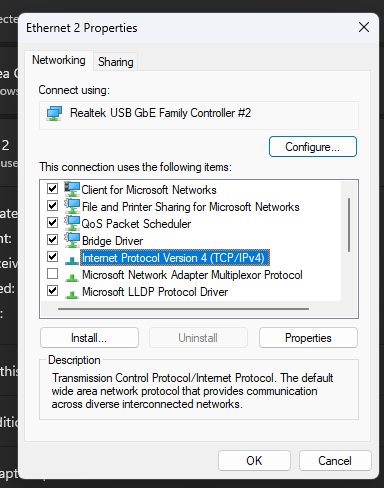
Task: Uncheck Internet Protocol Version 4 checkbox
Action: click(x=52, y=257)
